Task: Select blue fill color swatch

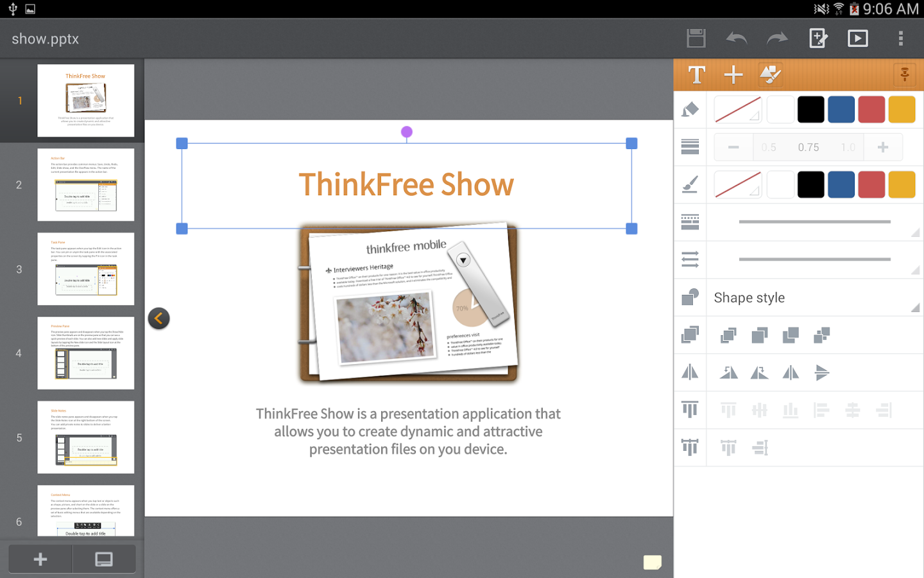Action: coord(841,110)
